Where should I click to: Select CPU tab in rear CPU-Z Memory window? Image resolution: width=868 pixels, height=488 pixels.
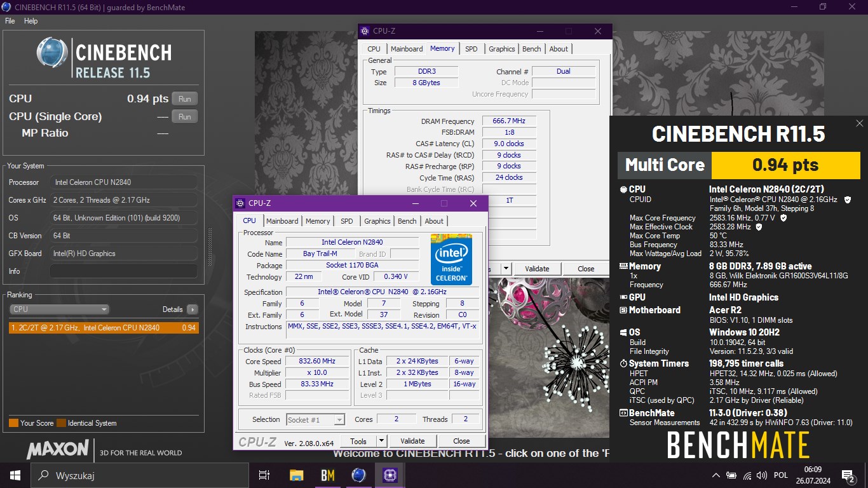click(x=374, y=49)
